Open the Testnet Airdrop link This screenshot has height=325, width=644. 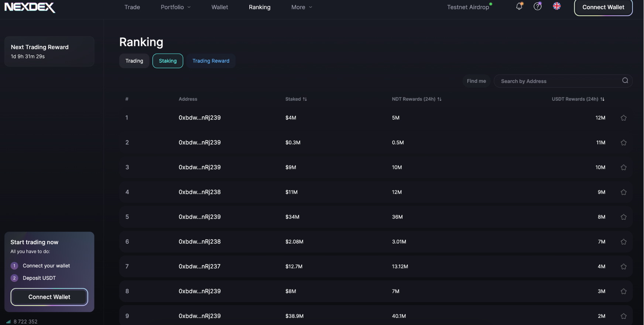tap(468, 7)
